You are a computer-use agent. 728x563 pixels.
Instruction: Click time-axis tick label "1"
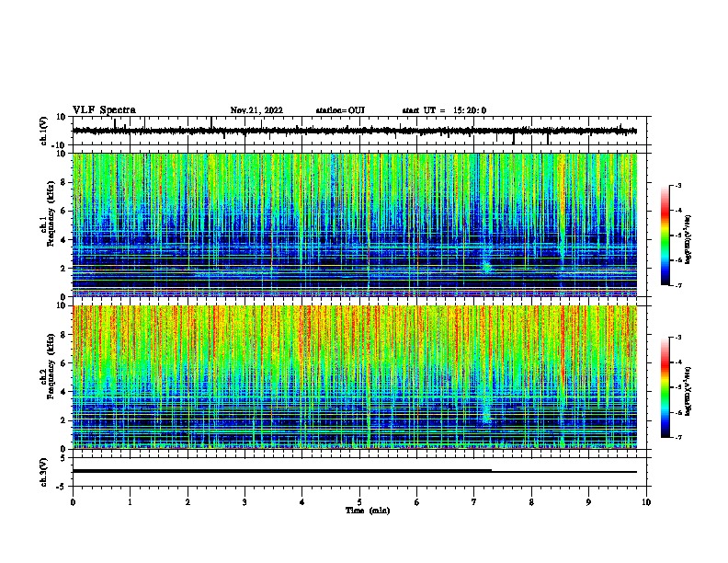click(x=130, y=502)
